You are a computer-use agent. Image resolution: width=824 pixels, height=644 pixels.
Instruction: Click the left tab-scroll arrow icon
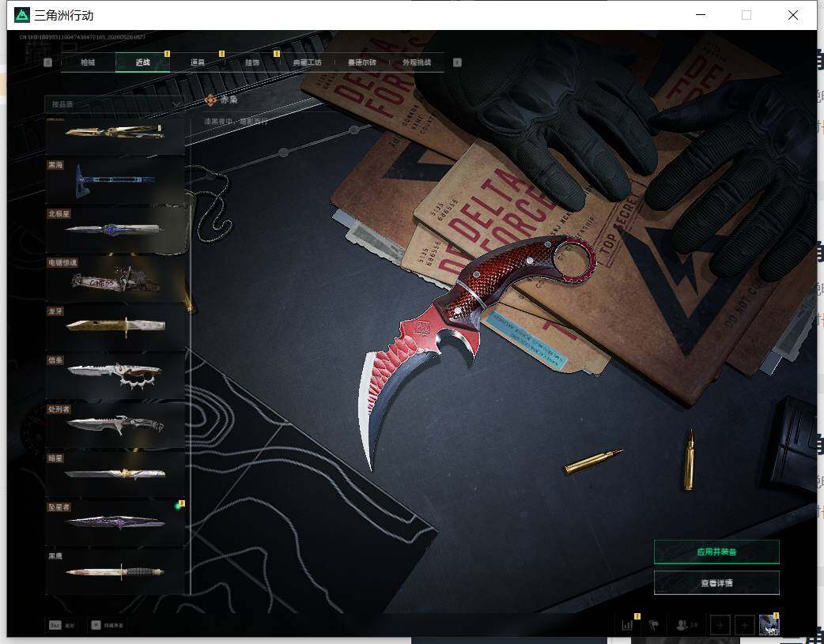tap(47, 62)
